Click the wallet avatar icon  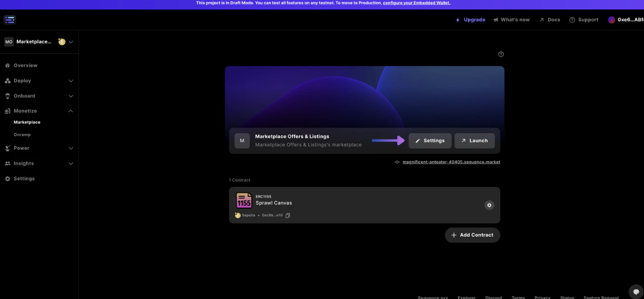click(611, 20)
